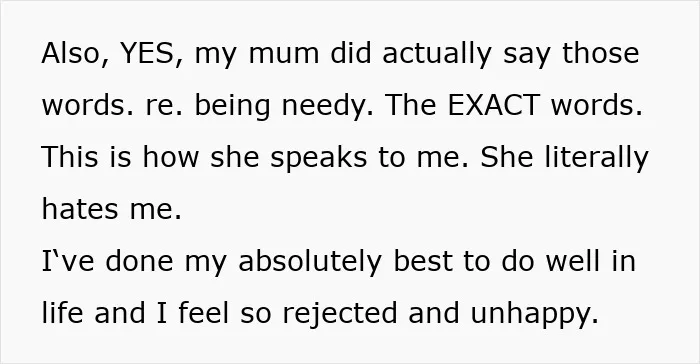The image size is (700, 364).
Task: Click the word "life" starting the last line
Action: click(x=62, y=313)
